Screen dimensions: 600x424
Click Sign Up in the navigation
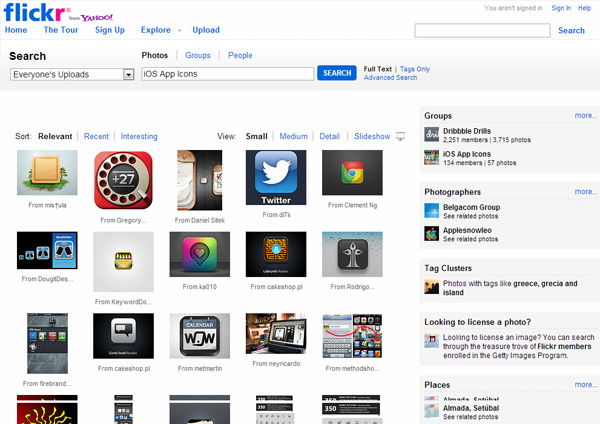click(x=110, y=30)
